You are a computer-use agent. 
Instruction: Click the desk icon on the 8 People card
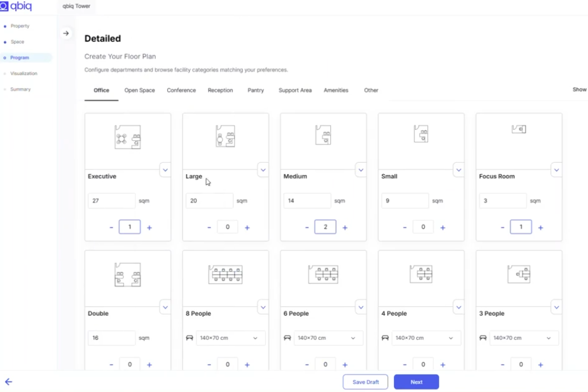[x=190, y=338]
